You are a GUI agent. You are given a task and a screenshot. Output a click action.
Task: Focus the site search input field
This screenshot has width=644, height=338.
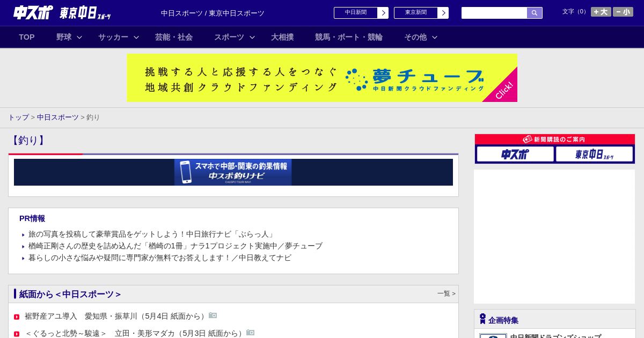pos(494,13)
